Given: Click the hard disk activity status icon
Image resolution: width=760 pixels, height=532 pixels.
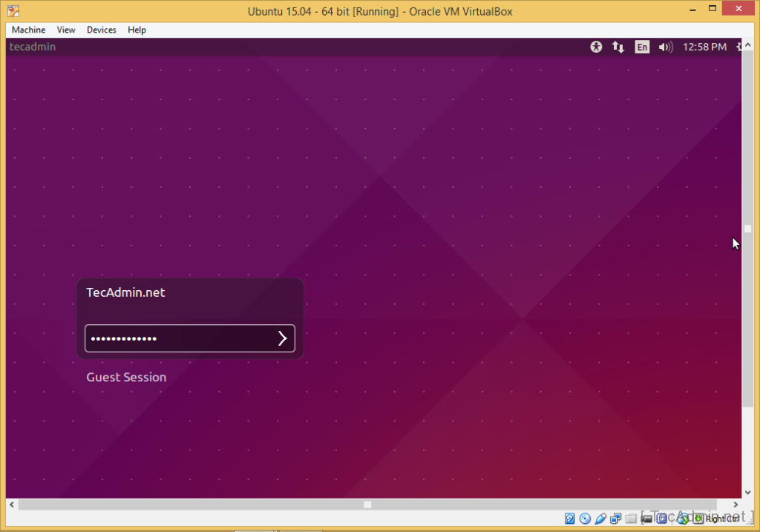Looking at the screenshot, I should tap(570, 518).
